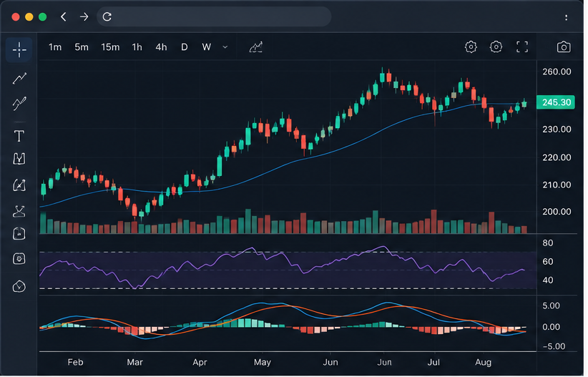Click the clock alert tool in sidebar

coord(19,287)
